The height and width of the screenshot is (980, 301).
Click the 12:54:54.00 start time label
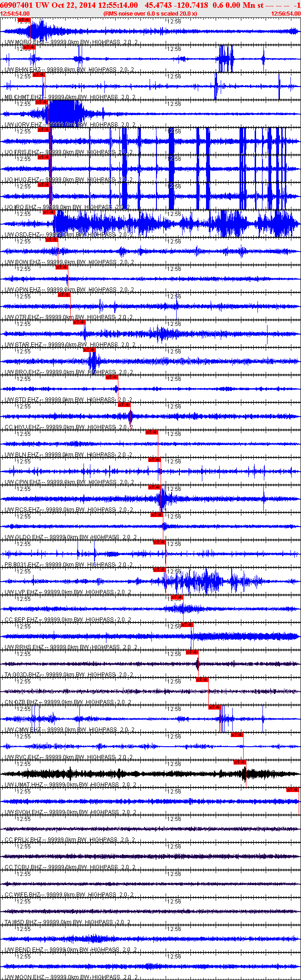pyautogui.click(x=15, y=14)
